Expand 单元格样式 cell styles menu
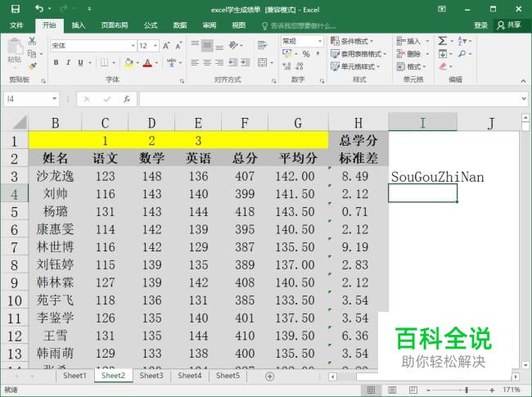This screenshot has height=397, width=532. tap(355, 66)
